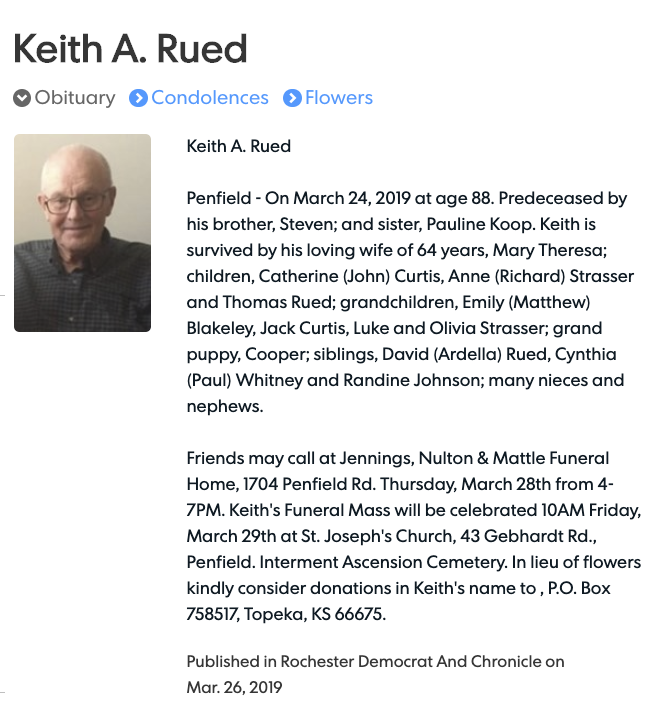Click the arrow icon next to Flowers

(292, 98)
